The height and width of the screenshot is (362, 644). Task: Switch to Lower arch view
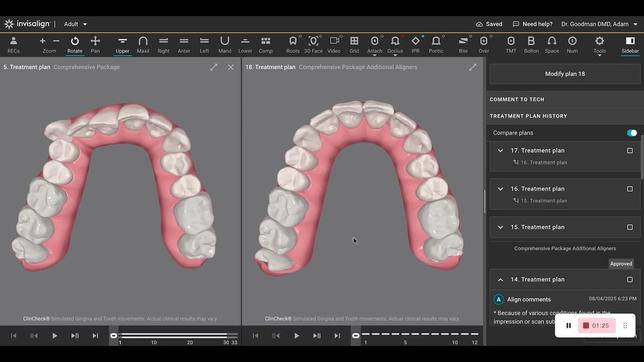[245, 44]
